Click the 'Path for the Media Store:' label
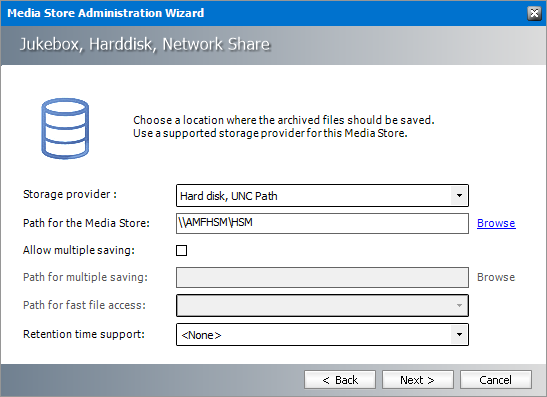Screen dimensions: 547x397 (x=86, y=223)
